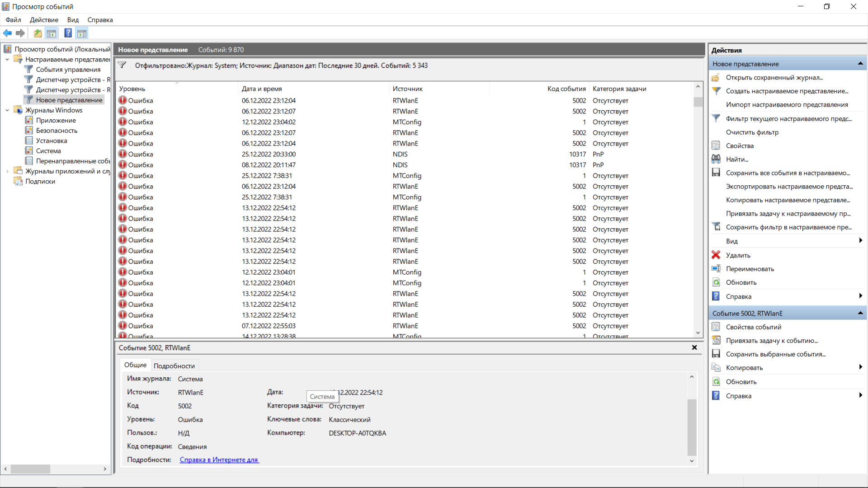Sort by the Уровень column header

point(177,89)
